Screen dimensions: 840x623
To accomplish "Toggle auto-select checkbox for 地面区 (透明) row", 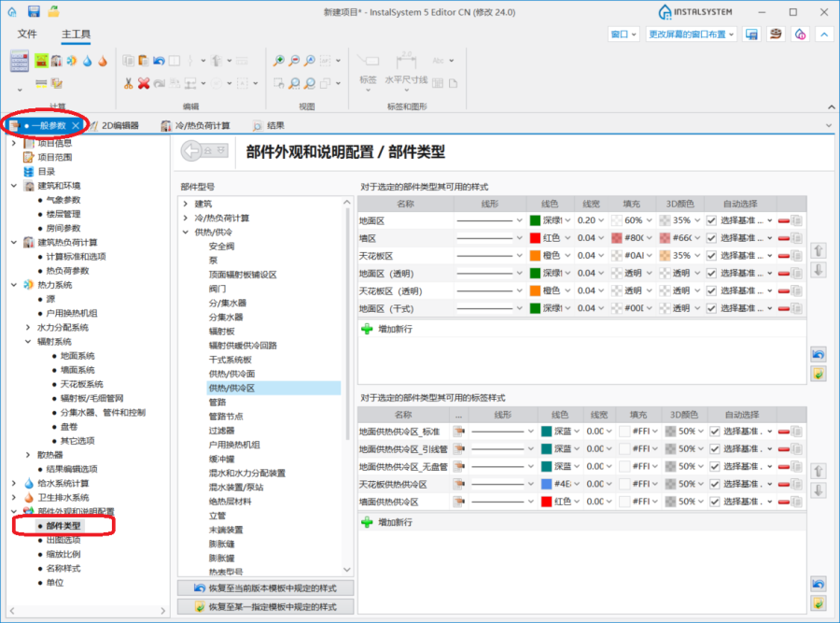I will coord(711,274).
